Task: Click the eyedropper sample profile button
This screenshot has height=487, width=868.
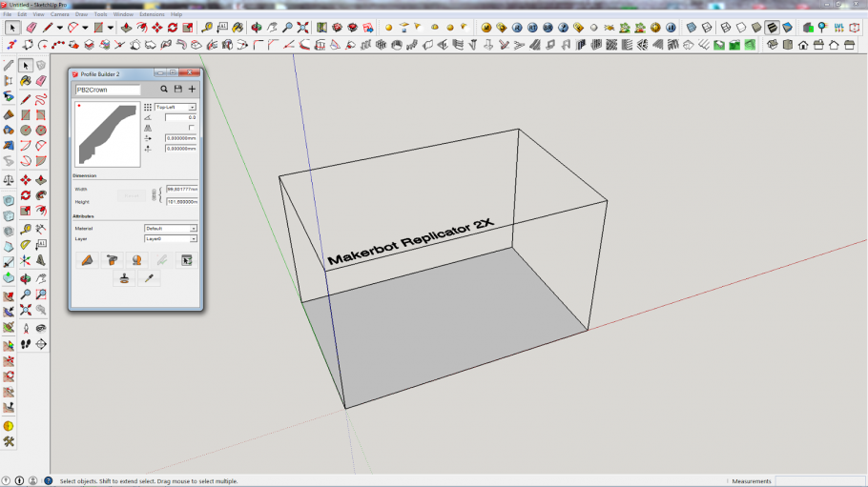Action: click(x=149, y=278)
